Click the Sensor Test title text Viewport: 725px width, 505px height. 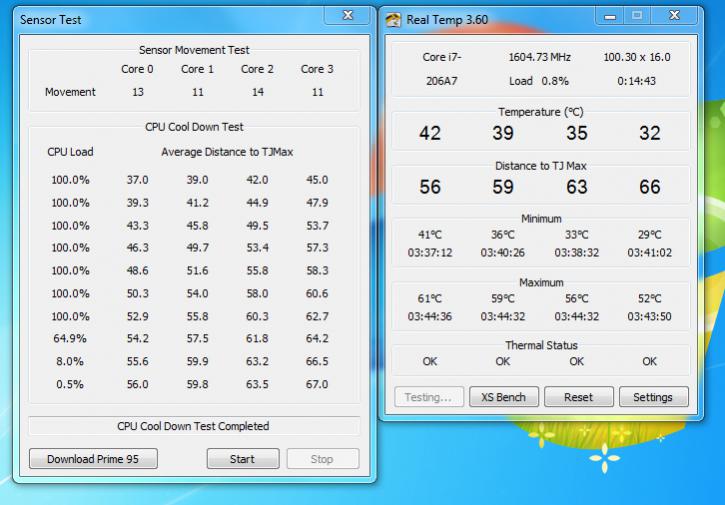(50, 20)
